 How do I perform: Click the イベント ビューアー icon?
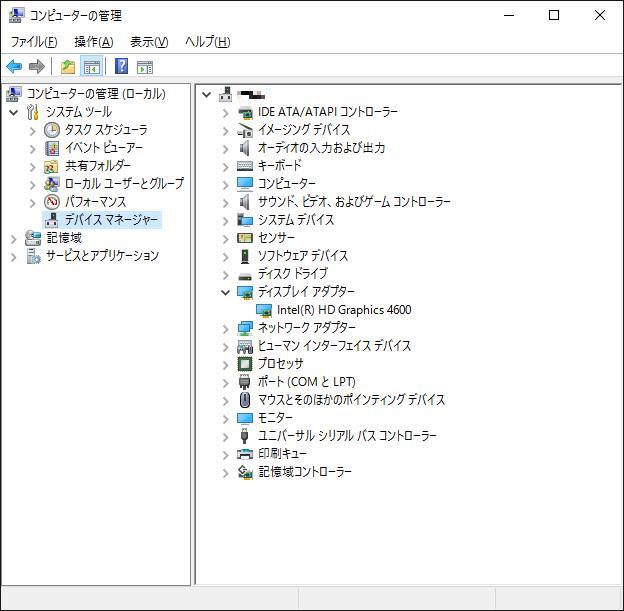click(x=52, y=148)
